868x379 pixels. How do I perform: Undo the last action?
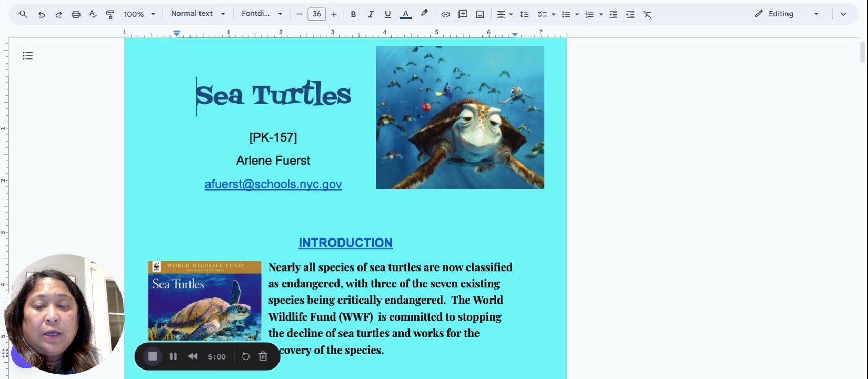tap(42, 14)
